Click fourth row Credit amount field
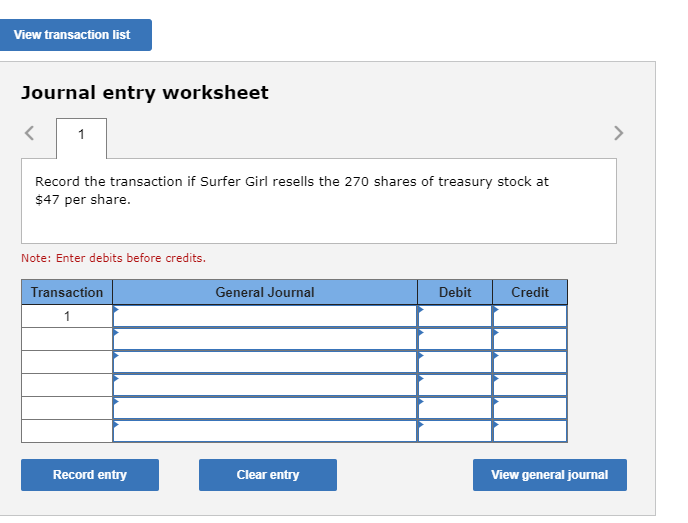This screenshot has height=523, width=688. pos(530,385)
